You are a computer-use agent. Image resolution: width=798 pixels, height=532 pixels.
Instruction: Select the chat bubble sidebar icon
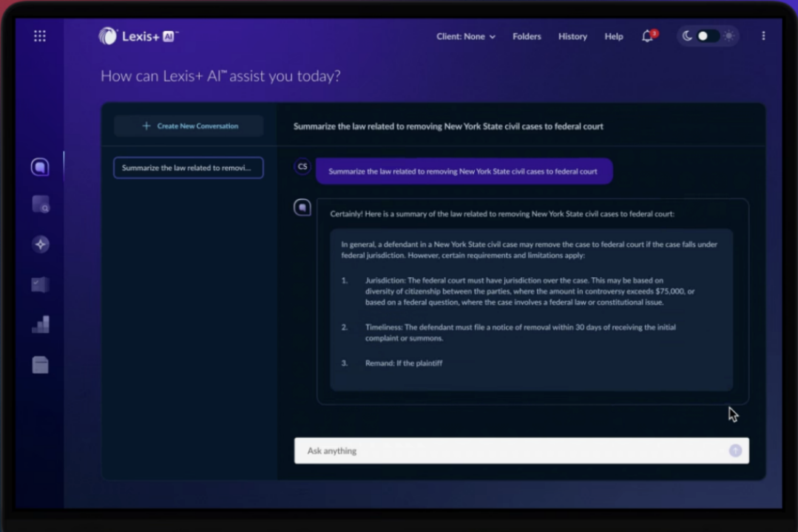[x=40, y=167]
